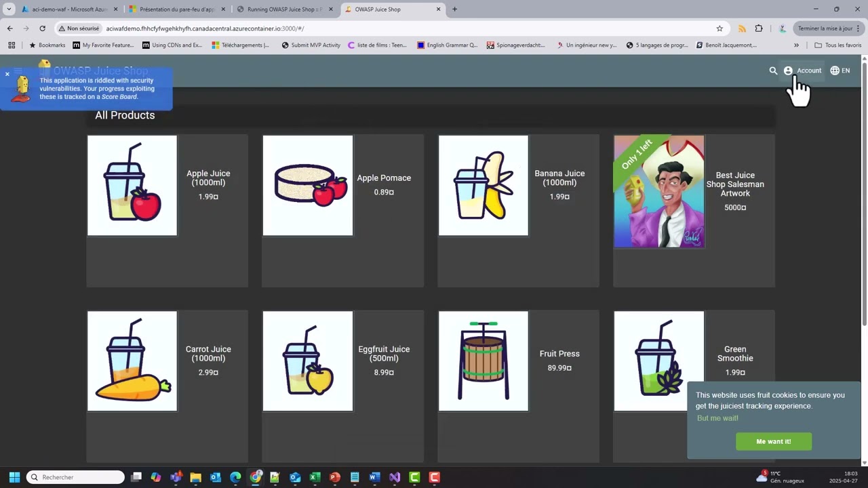Open a new browser tab

pos(454,9)
